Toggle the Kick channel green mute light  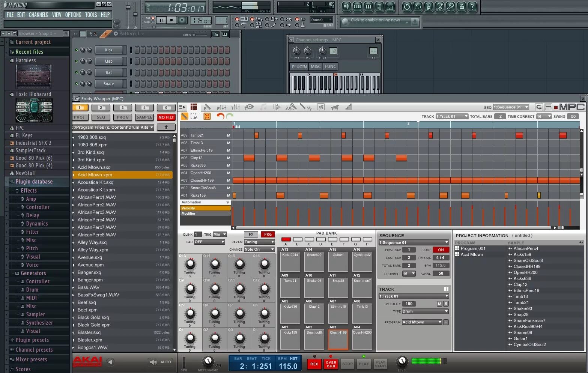(76, 50)
